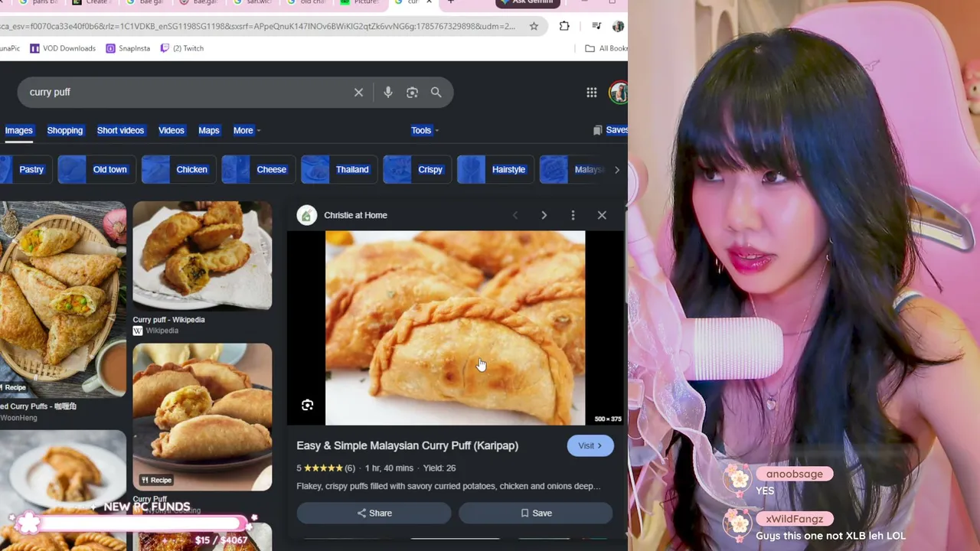This screenshot has height=551, width=980.
Task: Open the Recipe-tagged curry puff image below Wikipedia
Action: point(202,417)
